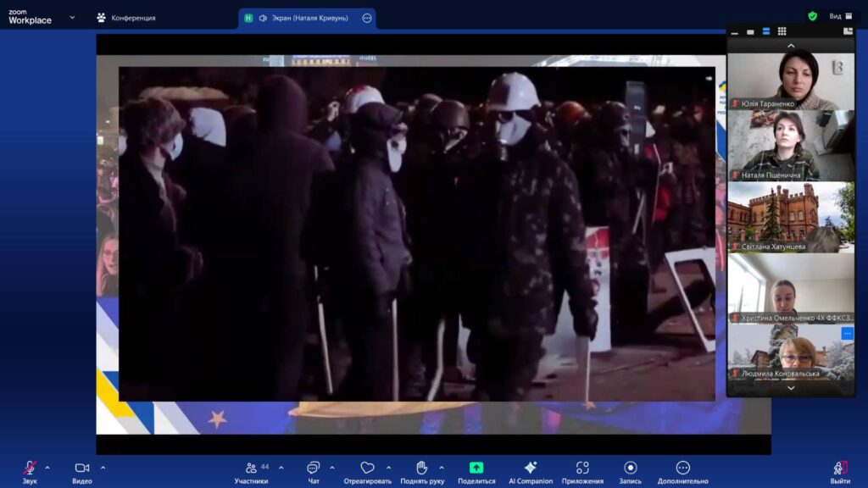868x488 pixels.
Task: Click the Отреагировать heart icon
Action: [367, 468]
